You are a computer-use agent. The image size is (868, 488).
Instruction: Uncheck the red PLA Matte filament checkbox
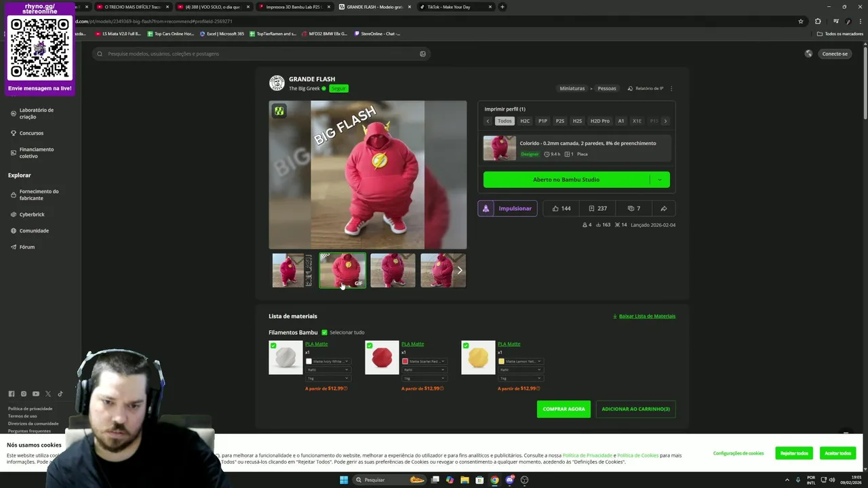tap(370, 346)
